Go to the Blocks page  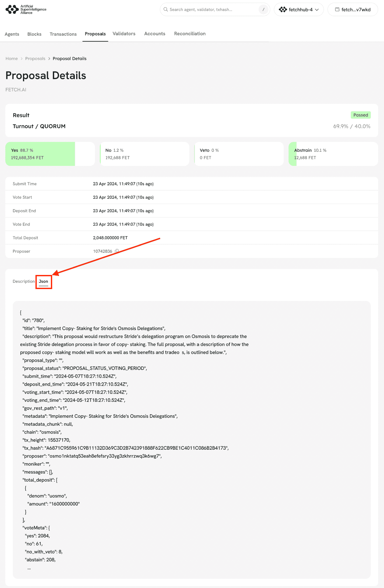34,34
